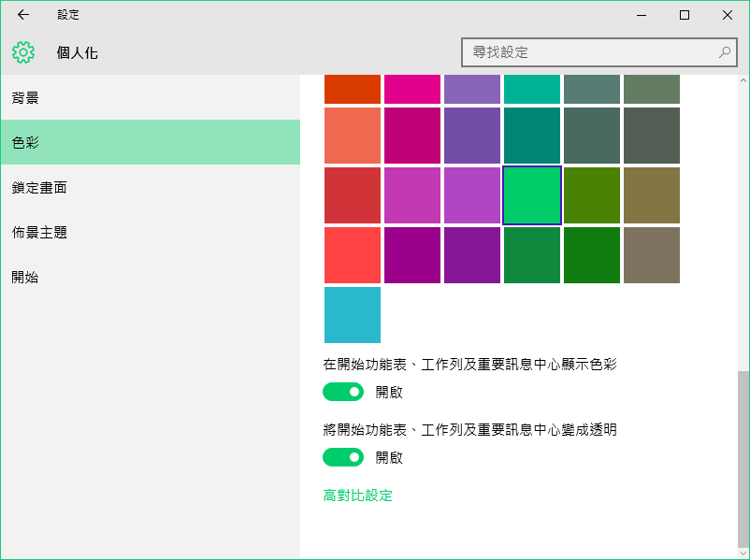750x560 pixels.
Task: Select the bright red swatch in bottom row
Action: pyautogui.click(x=353, y=255)
